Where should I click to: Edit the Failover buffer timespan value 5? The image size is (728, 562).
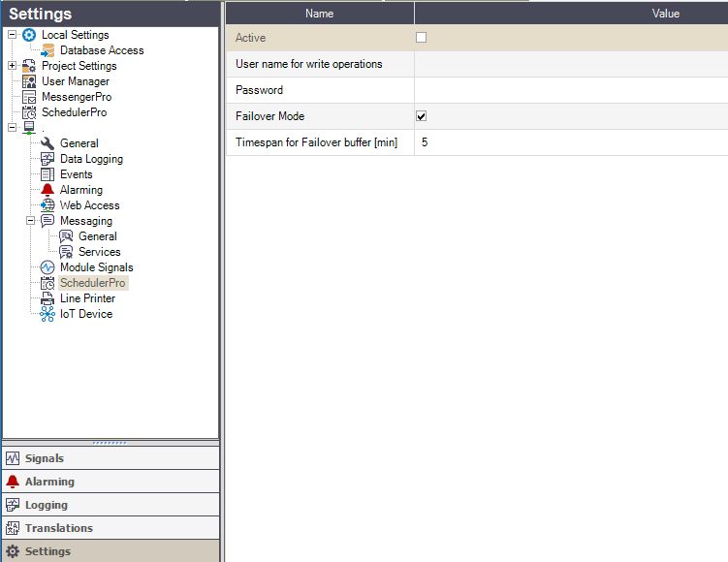tap(571, 142)
